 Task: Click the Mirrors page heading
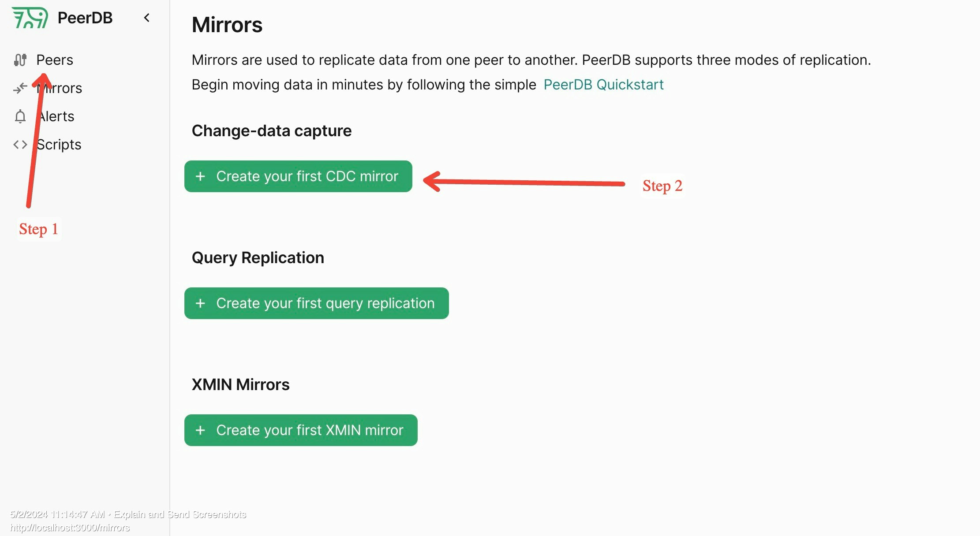(x=227, y=25)
